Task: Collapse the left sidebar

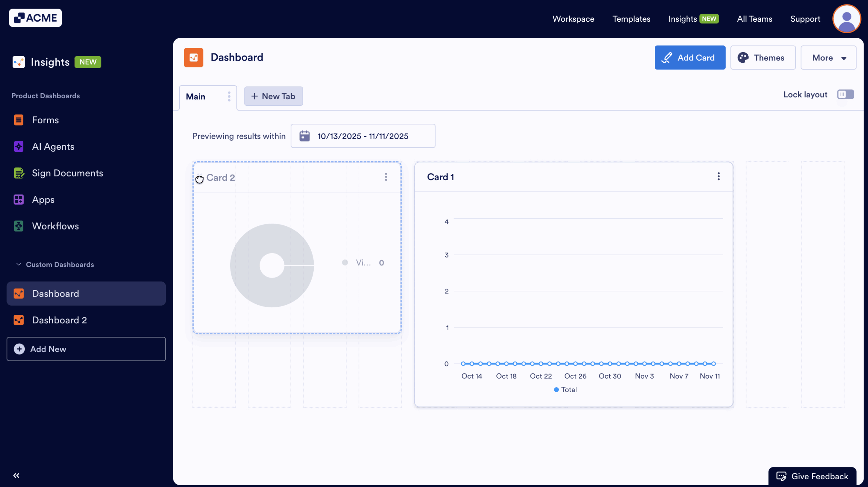Action: pos(16,475)
